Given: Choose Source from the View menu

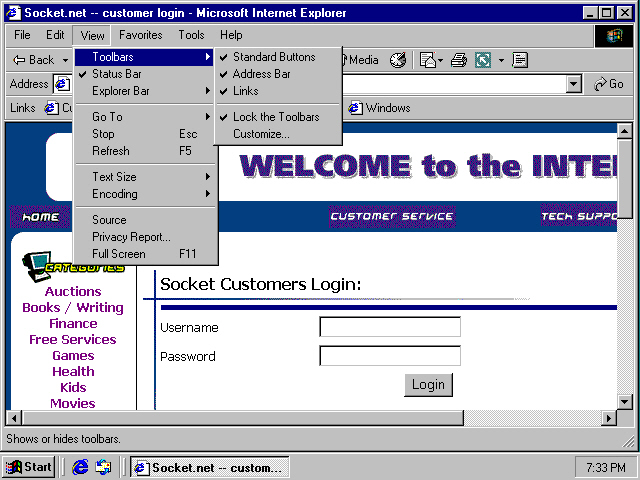Looking at the screenshot, I should point(144,220).
